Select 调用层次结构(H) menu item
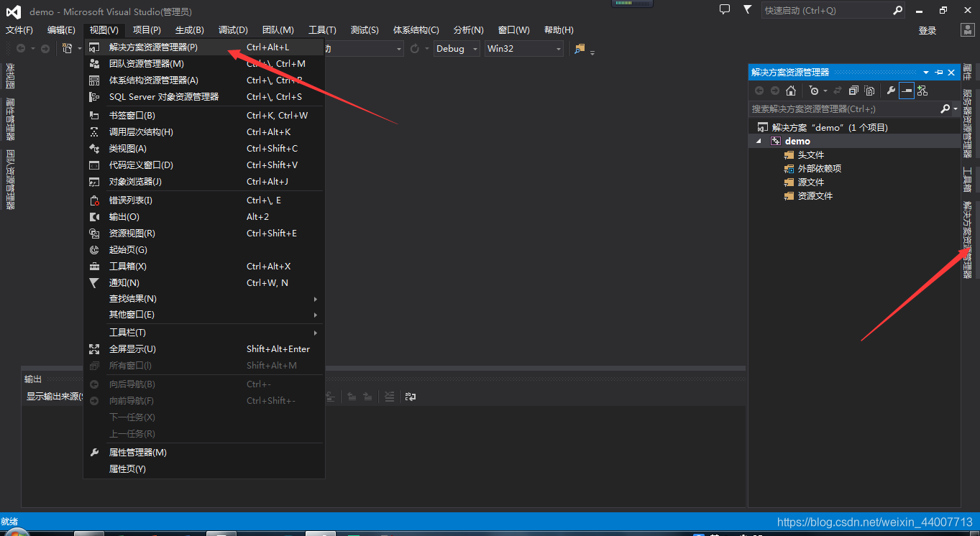This screenshot has width=980, height=536. (204, 131)
